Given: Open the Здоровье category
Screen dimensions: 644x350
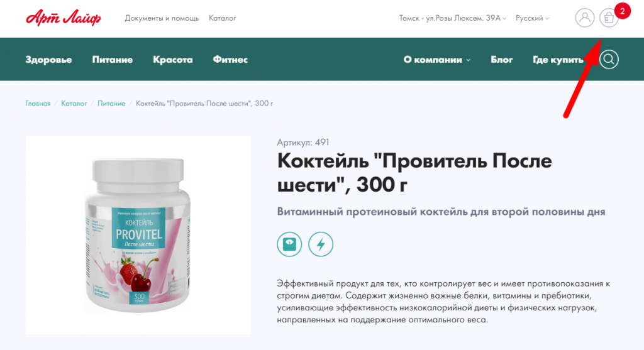Looking at the screenshot, I should point(48,60).
